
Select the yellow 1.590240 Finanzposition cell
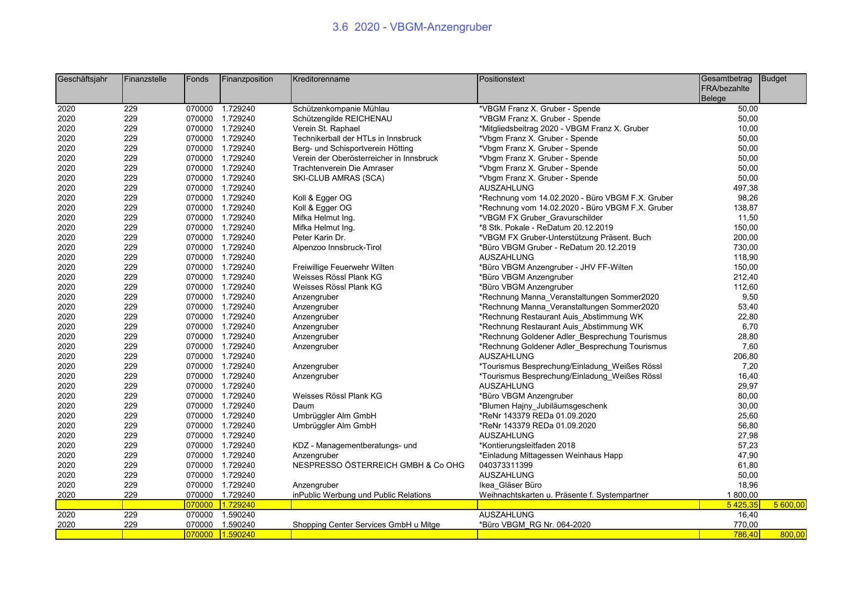click(x=238, y=535)
